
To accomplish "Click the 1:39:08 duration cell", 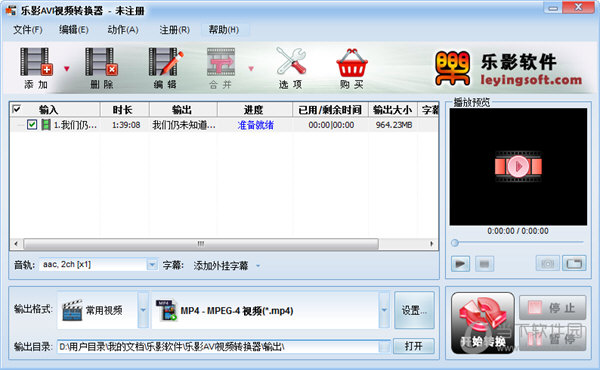I will coord(126,125).
